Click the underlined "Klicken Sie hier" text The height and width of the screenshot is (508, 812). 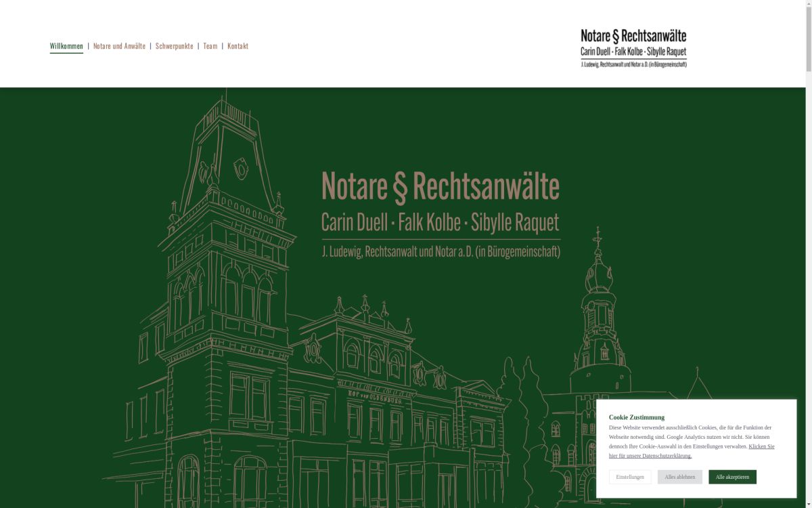pos(761,446)
